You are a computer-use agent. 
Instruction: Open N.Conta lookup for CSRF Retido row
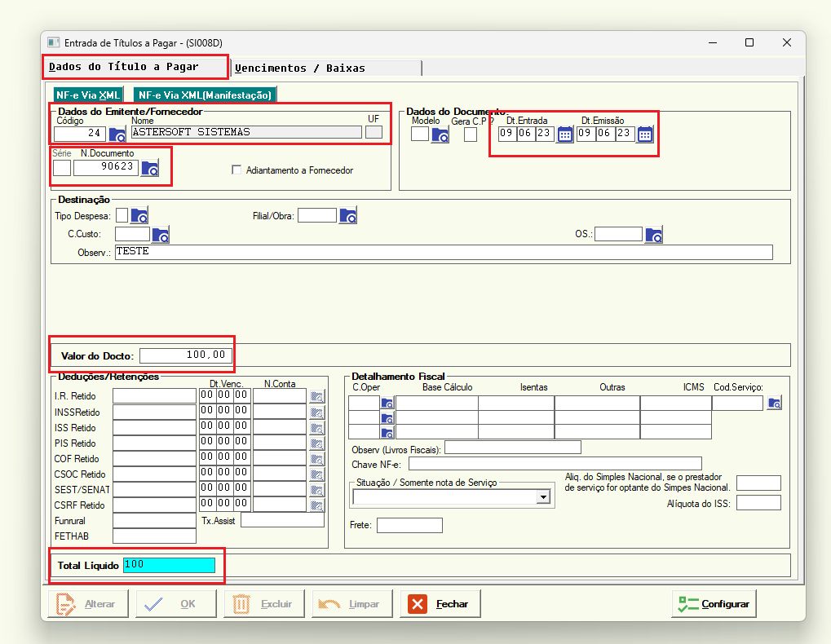(x=317, y=505)
